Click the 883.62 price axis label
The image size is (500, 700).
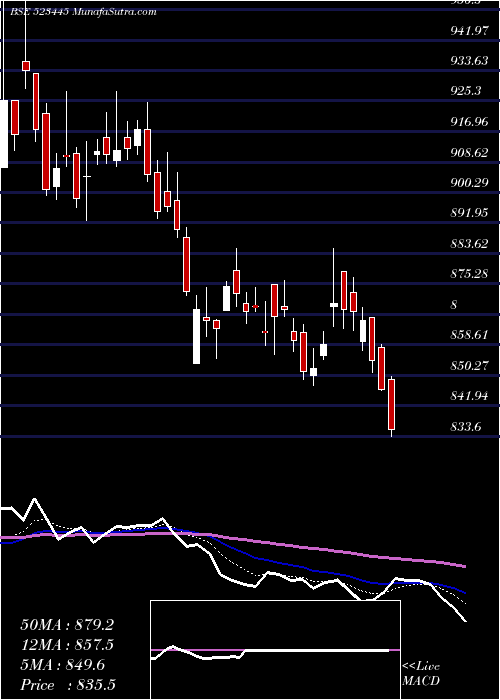[469, 244]
